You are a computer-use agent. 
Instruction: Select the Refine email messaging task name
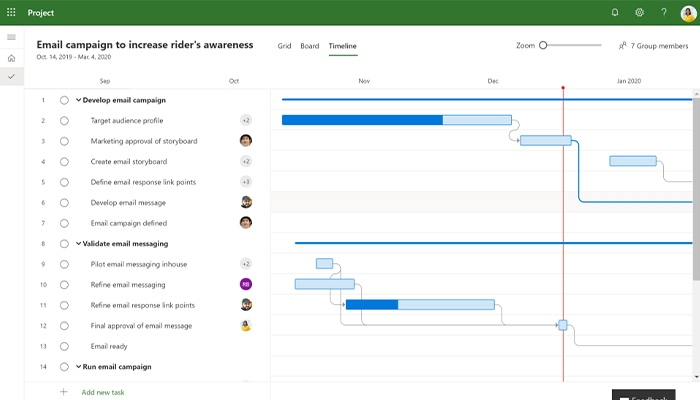pyautogui.click(x=128, y=285)
